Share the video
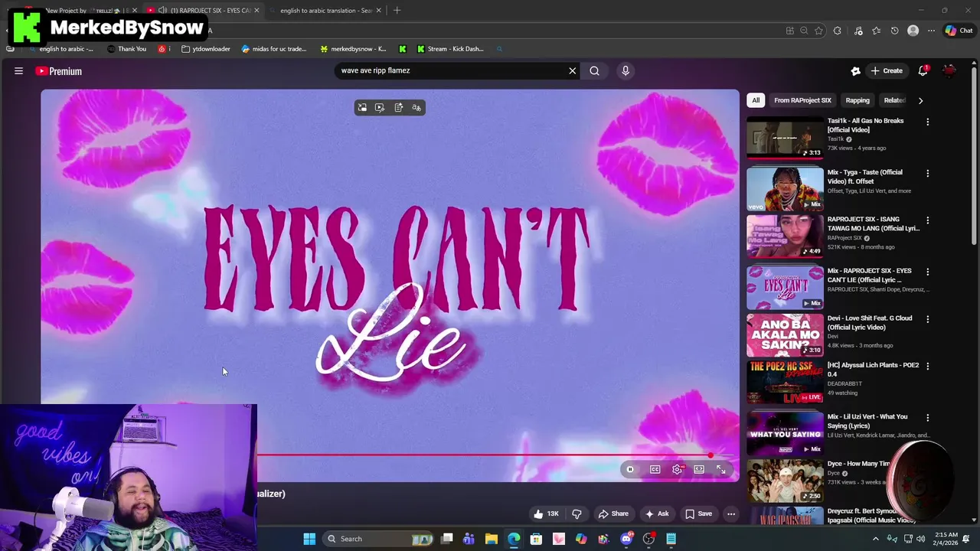 coord(613,514)
